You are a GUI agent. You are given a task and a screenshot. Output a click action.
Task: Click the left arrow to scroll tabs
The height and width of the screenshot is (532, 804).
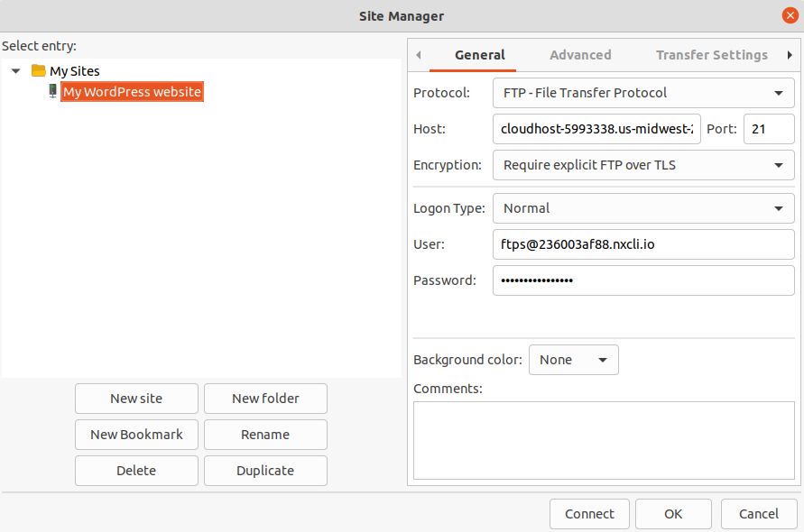click(418, 55)
